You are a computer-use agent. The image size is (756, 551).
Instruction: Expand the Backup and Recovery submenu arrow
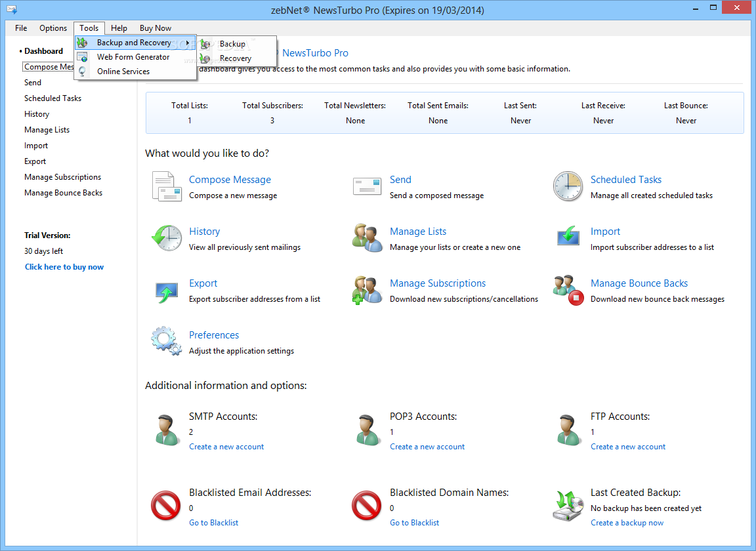[188, 43]
